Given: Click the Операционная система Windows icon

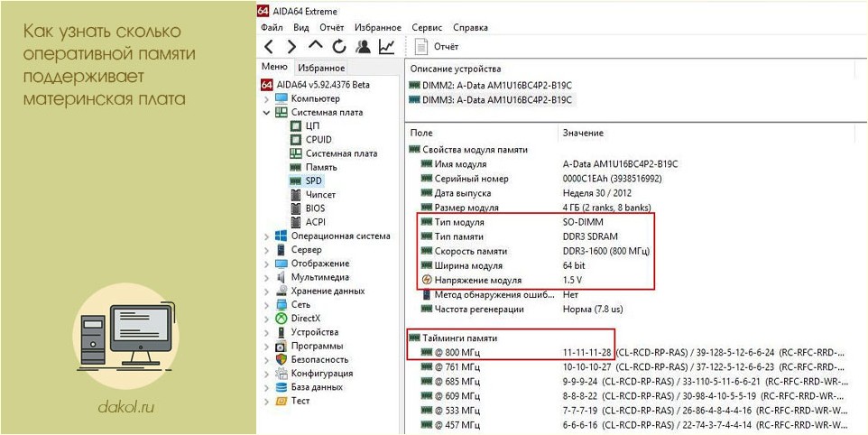Looking at the screenshot, I should pos(282,236).
